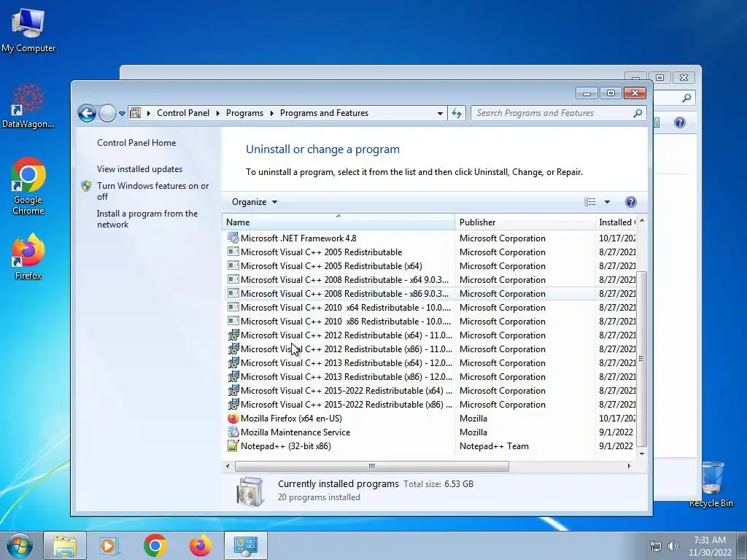
Task: Click the Control Panel icon in address bar
Action: 136,113
